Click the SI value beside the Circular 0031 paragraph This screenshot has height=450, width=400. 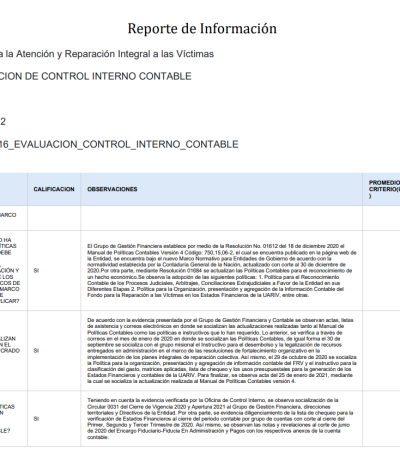coord(36,418)
